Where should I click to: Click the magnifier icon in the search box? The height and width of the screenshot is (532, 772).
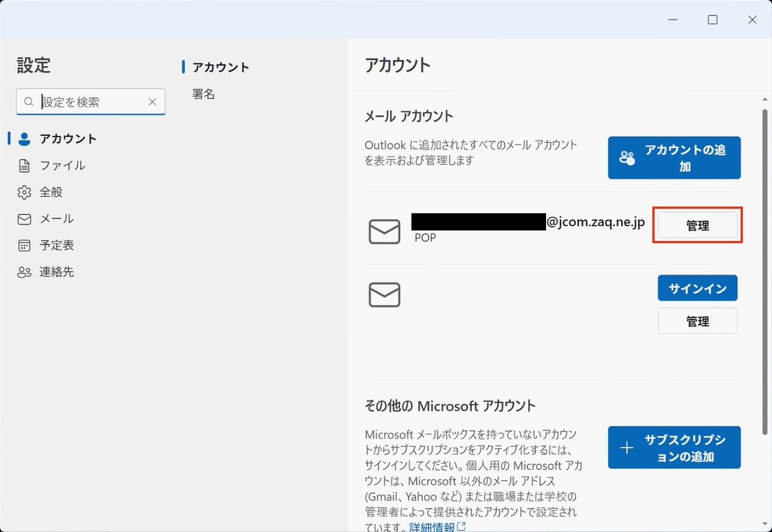coord(28,101)
